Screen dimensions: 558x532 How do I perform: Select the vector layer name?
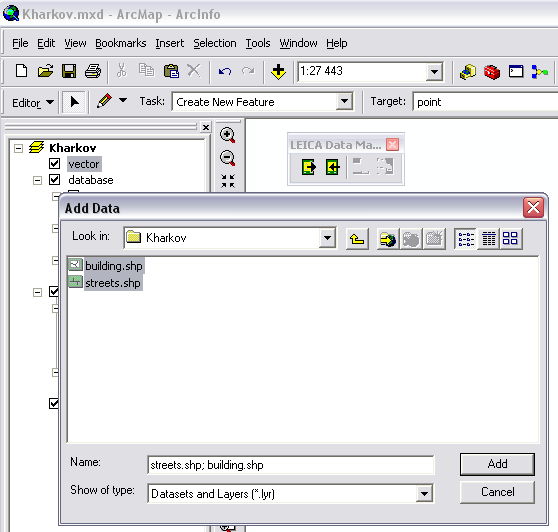pos(84,164)
